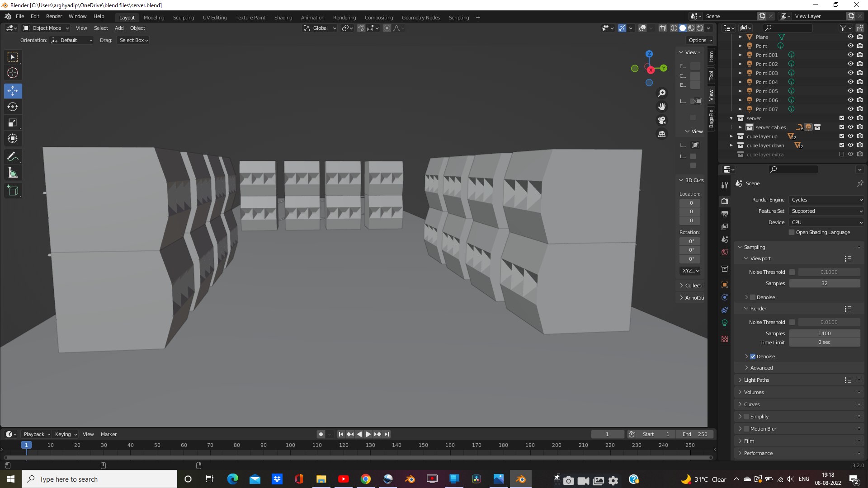This screenshot has height=488, width=868.
Task: Open the Physics properties tab icon
Action: tap(725, 297)
